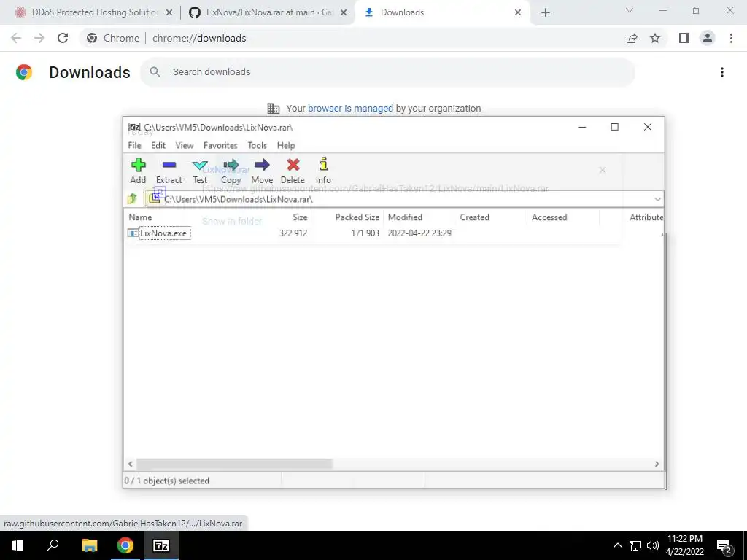Click the red Delete icon
The height and width of the screenshot is (560, 747).
[293, 171]
